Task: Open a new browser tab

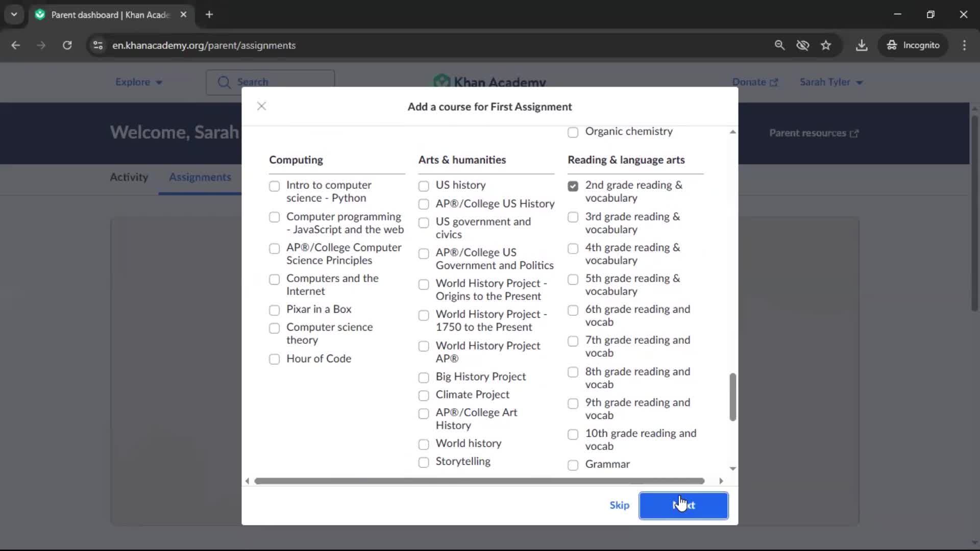Action: click(209, 15)
